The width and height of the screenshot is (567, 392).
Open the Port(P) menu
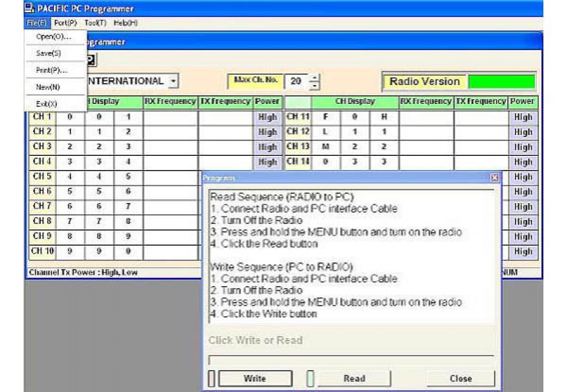point(65,23)
